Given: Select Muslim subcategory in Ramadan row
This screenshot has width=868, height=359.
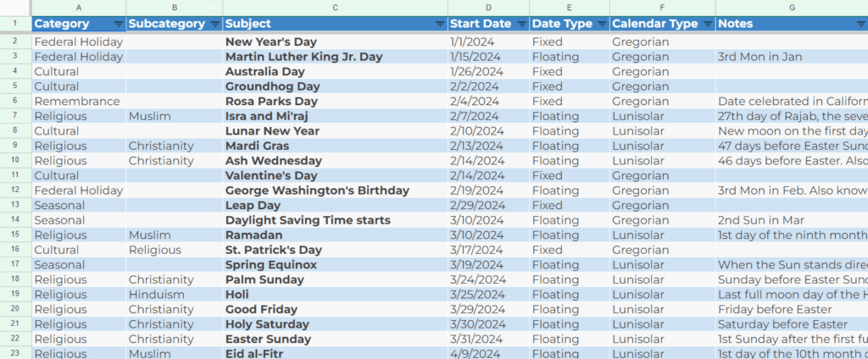Looking at the screenshot, I should tap(175, 235).
